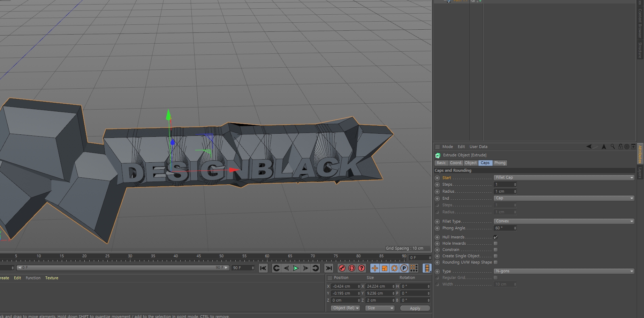Enable the Constrain checkbox
The height and width of the screenshot is (318, 644).
click(495, 250)
